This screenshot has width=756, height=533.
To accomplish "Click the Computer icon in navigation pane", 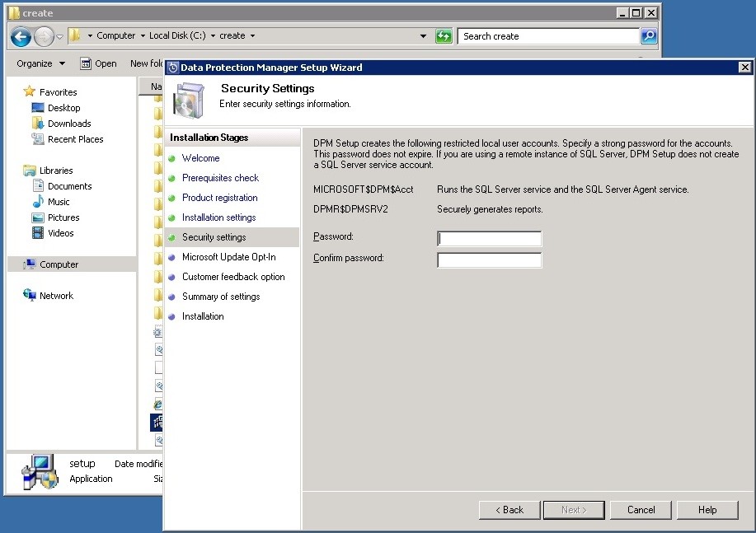I will [x=30, y=264].
